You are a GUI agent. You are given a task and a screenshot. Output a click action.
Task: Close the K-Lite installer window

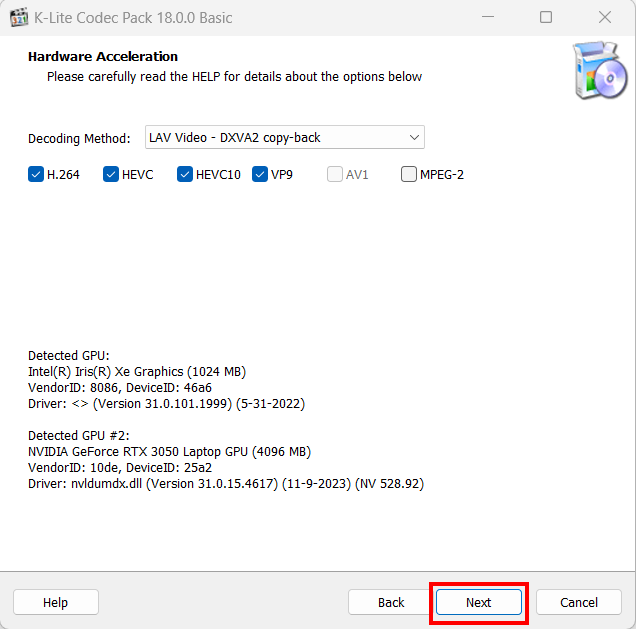tap(605, 17)
